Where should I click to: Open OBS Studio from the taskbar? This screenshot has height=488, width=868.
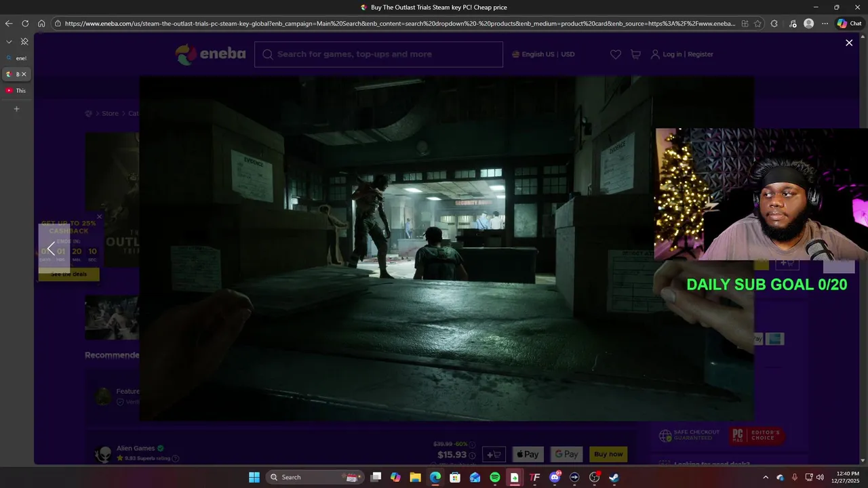point(595,477)
